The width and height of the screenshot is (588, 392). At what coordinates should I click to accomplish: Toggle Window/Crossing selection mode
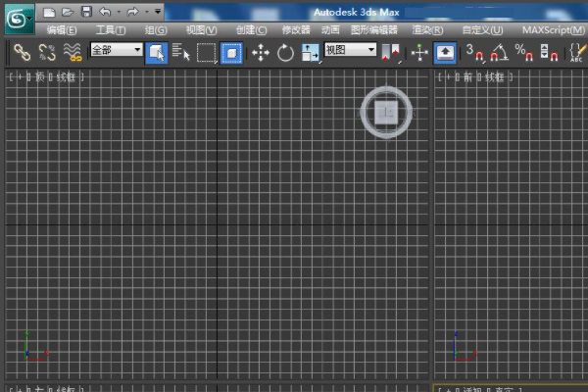click(x=231, y=52)
